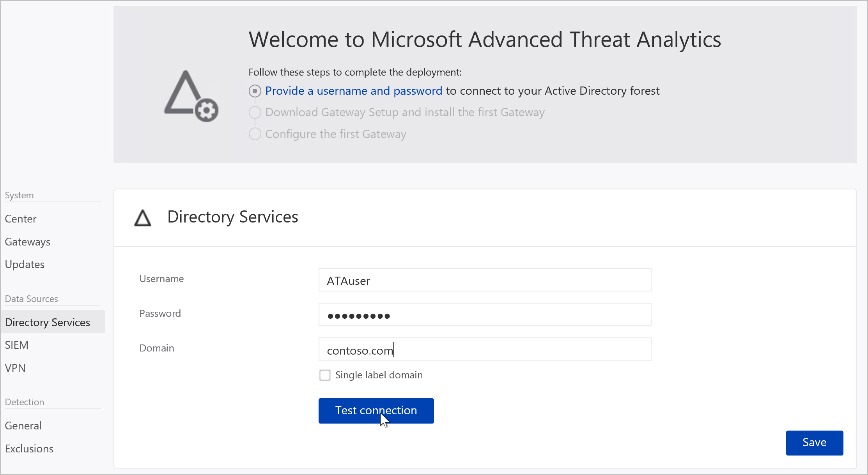Select the Updates navigation item
Viewport: 868px width, 475px height.
[x=25, y=264]
